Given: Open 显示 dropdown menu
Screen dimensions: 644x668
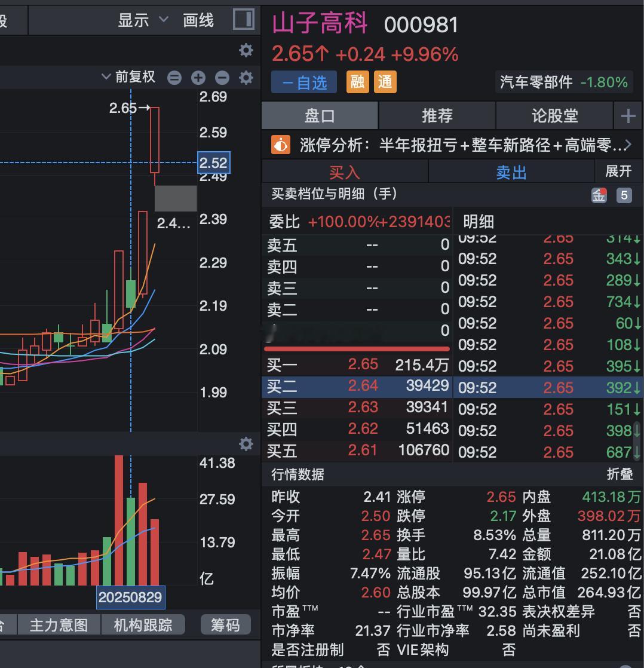Looking at the screenshot, I should pos(143,20).
